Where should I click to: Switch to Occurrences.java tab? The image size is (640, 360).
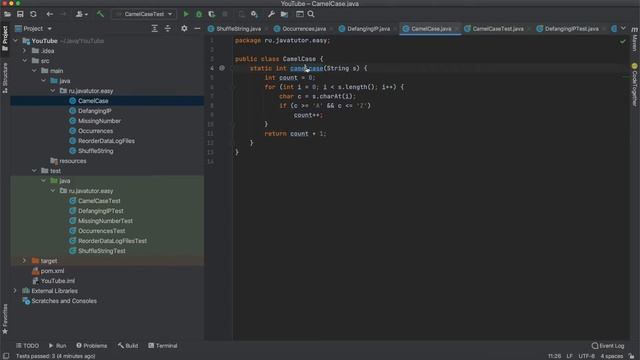304,29
